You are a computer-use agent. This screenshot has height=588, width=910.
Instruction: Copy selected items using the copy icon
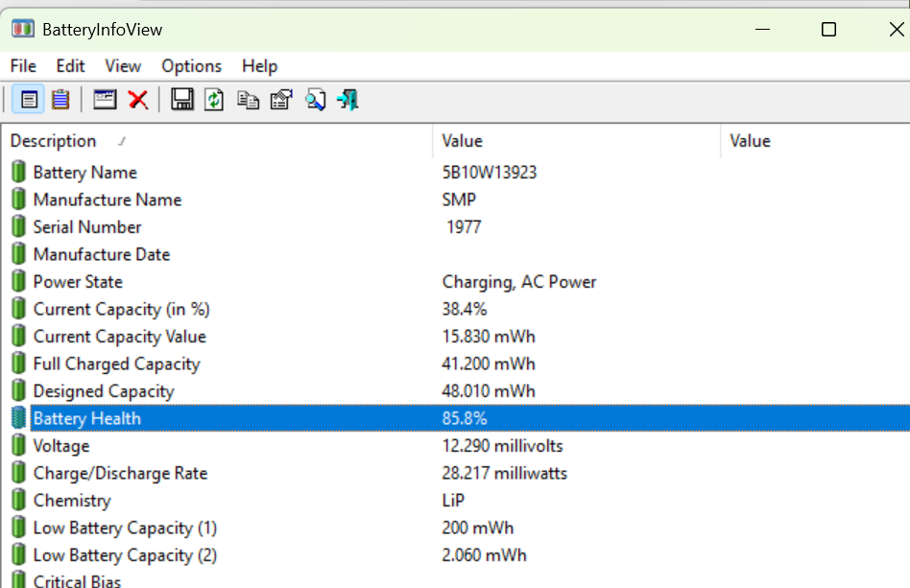tap(248, 100)
